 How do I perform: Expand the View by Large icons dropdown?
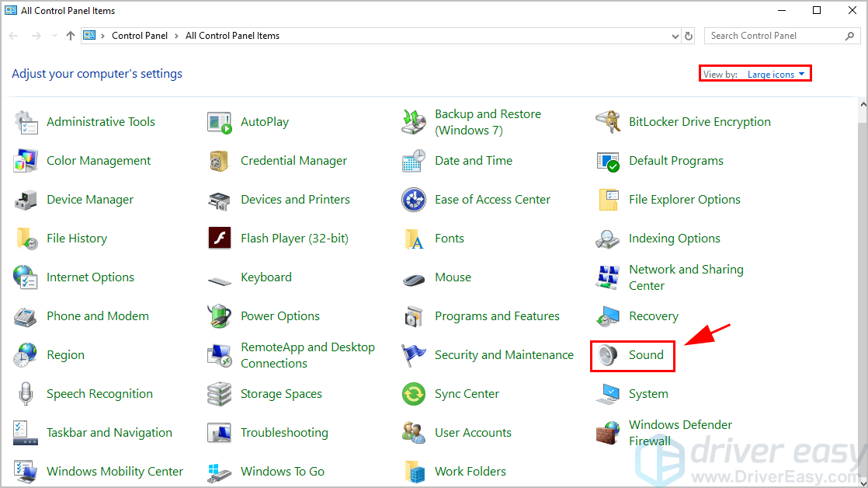click(x=776, y=75)
